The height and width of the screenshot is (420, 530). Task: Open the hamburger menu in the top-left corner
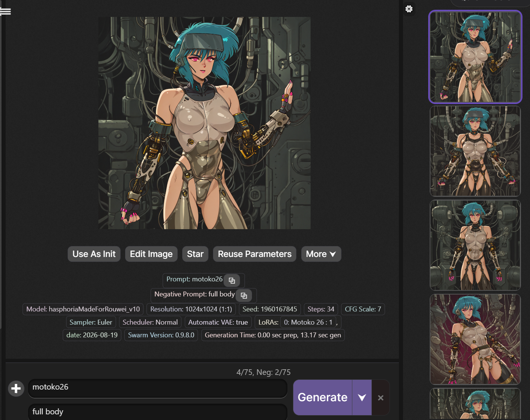pyautogui.click(x=6, y=11)
